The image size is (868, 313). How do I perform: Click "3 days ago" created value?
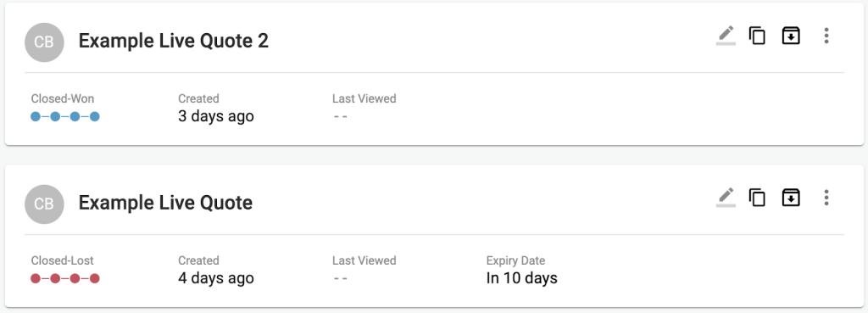coord(216,116)
